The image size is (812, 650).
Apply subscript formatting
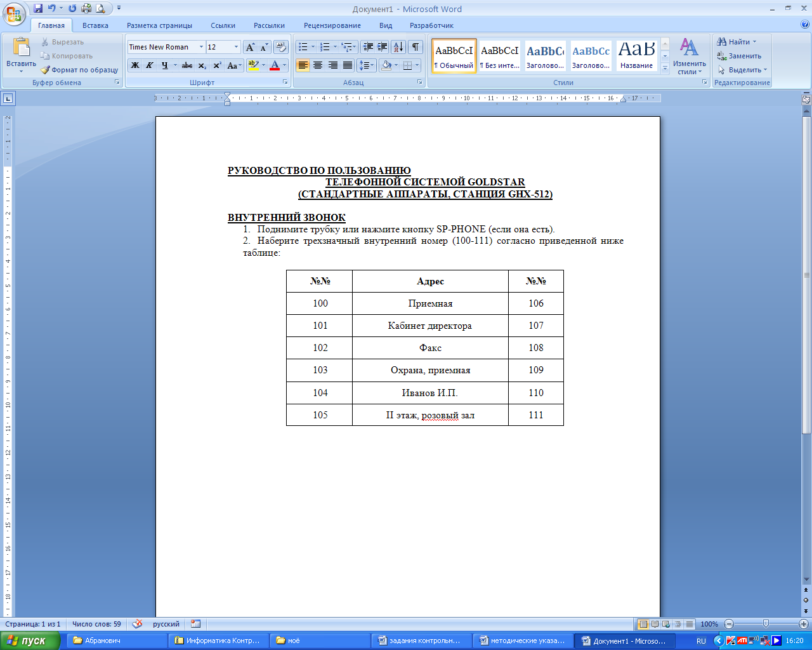click(202, 65)
